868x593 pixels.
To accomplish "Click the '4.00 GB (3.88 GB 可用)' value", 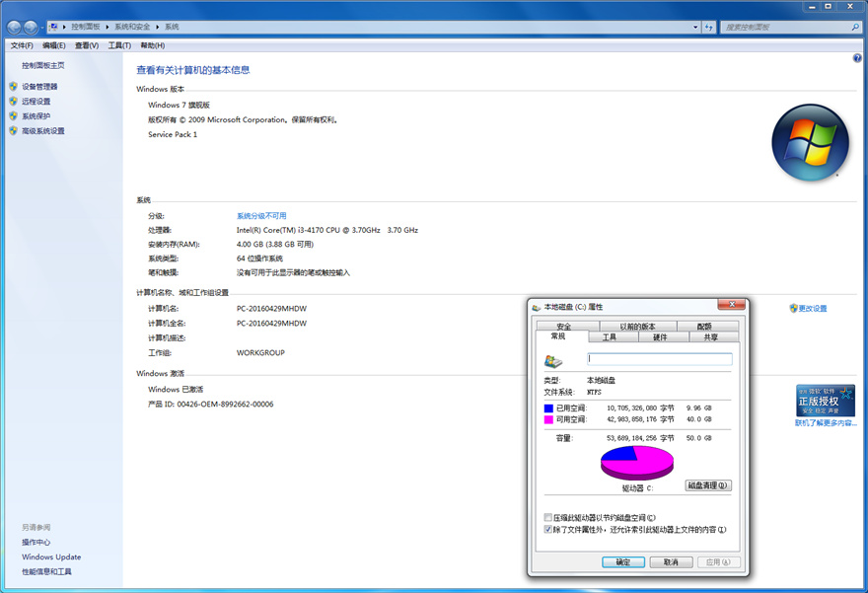I will pos(275,244).
